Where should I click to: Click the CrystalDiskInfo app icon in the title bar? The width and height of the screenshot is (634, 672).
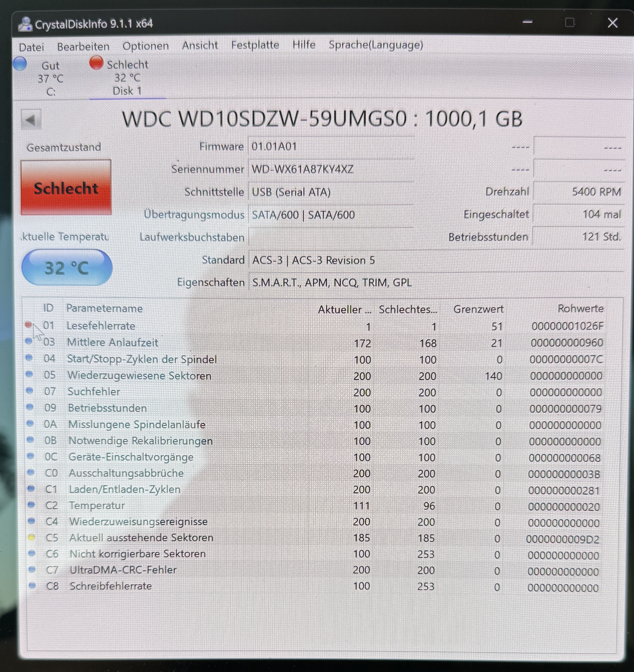(x=25, y=24)
